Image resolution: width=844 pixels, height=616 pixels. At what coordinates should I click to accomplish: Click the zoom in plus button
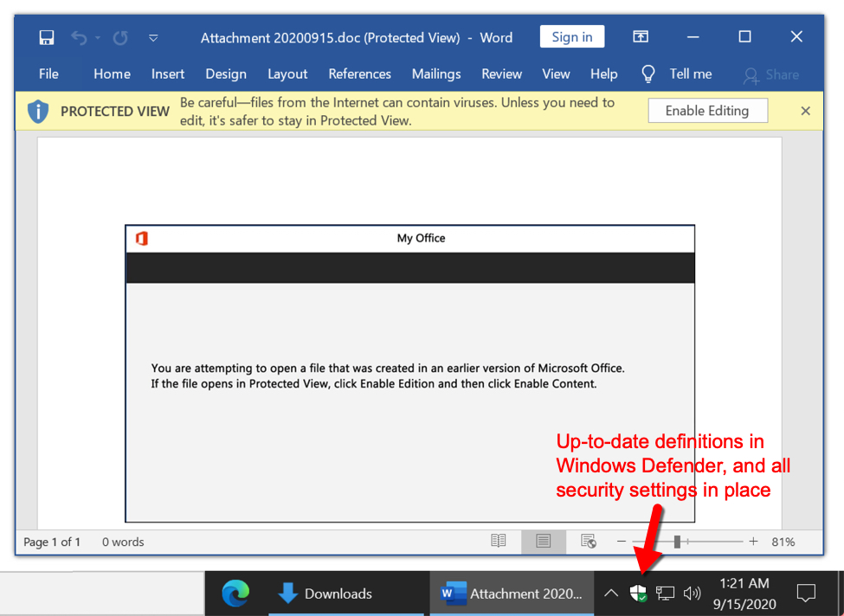tap(754, 542)
